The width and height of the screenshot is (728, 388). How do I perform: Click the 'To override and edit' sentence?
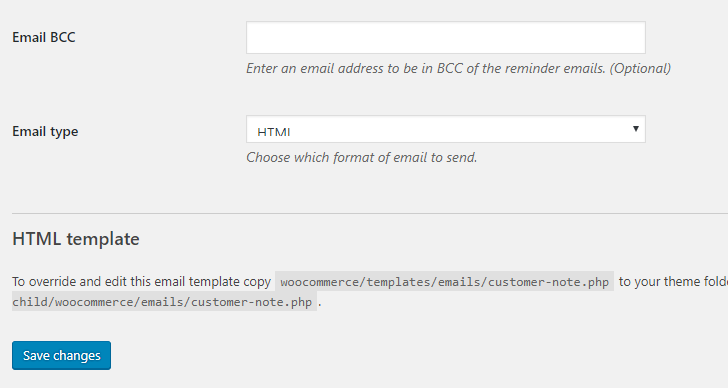(141, 282)
